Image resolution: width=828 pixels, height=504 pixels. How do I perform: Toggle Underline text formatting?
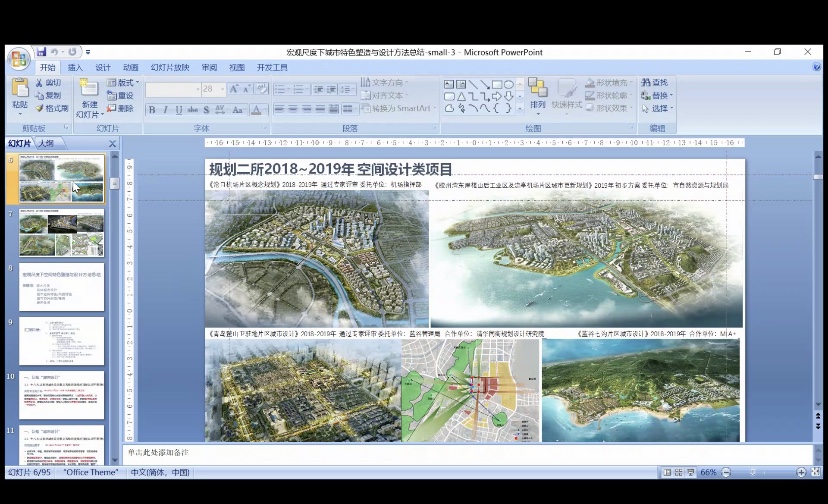pyautogui.click(x=178, y=109)
